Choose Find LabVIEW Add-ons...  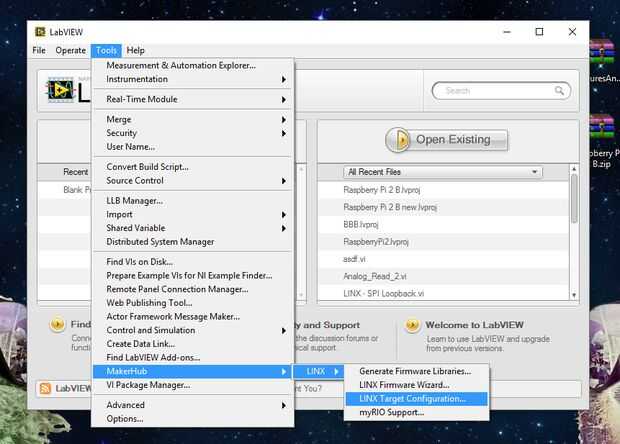(193, 357)
